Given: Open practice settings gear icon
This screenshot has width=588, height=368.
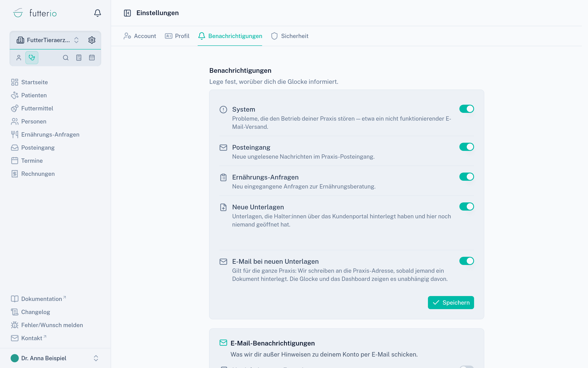Looking at the screenshot, I should (x=92, y=40).
